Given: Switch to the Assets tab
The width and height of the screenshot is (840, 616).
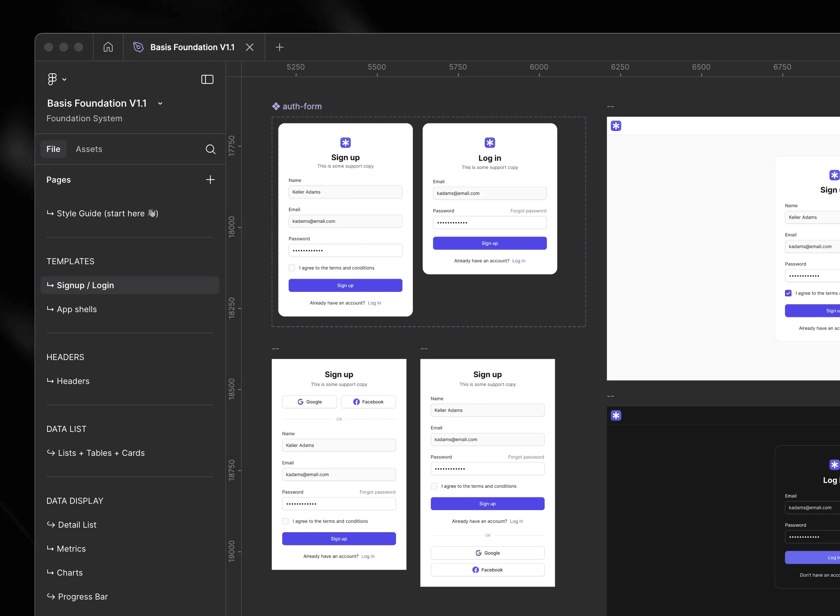Looking at the screenshot, I should [x=89, y=149].
